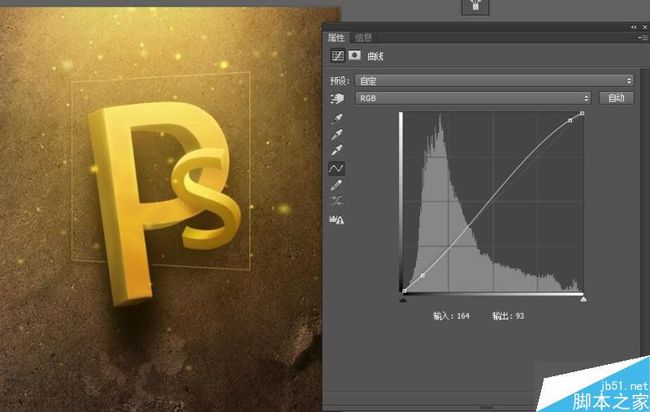Select the edit points curve tool
650x412 pixels.
pyautogui.click(x=336, y=168)
